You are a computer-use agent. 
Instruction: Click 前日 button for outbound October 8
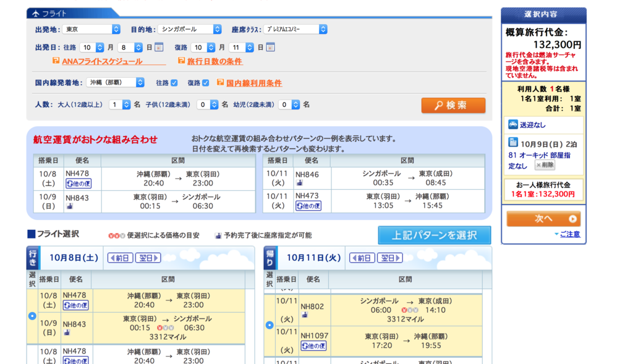coord(121,258)
